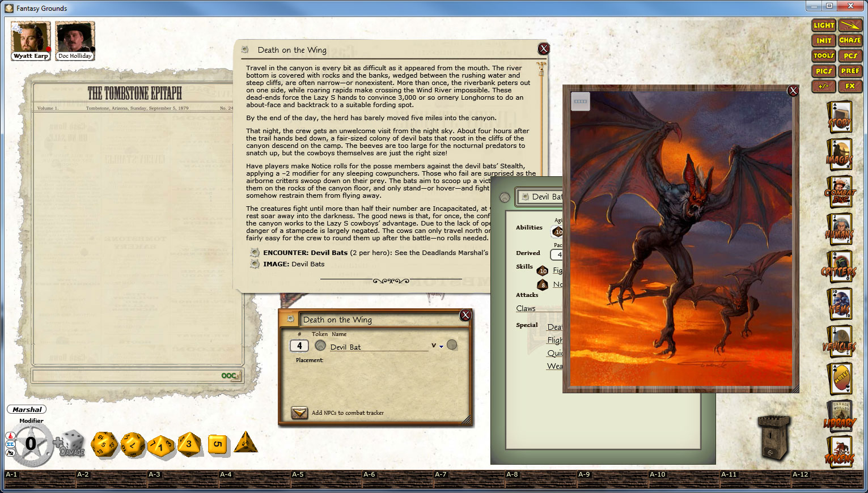The height and width of the screenshot is (493, 868).
Task: Toggle the +/- modifier control
Action: pos(823,86)
